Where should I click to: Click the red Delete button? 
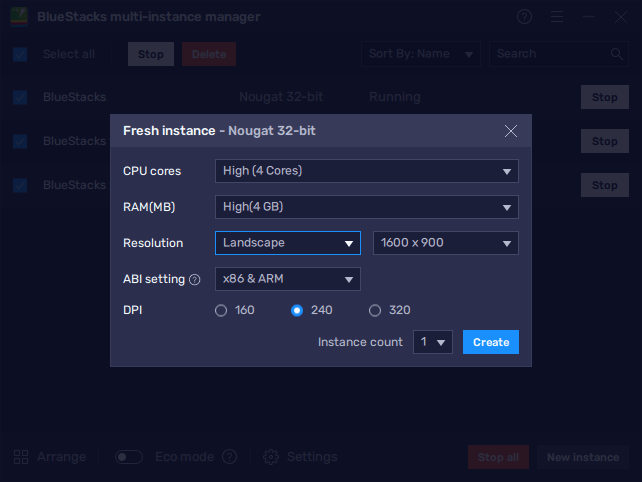click(x=209, y=54)
